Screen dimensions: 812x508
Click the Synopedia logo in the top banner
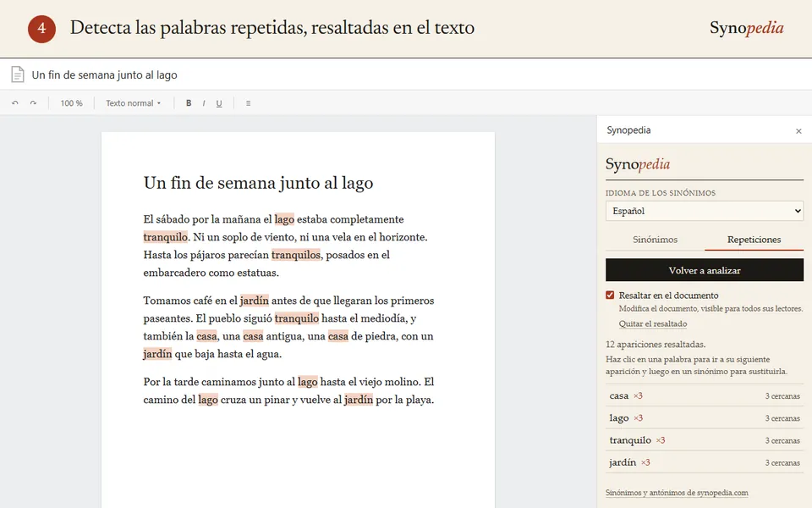tap(746, 27)
